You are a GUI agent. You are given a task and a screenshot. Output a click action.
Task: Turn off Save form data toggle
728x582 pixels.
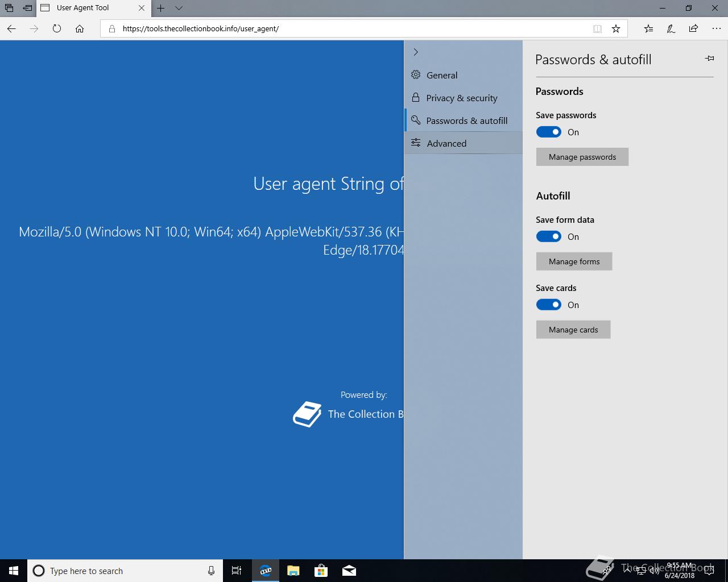tap(549, 236)
